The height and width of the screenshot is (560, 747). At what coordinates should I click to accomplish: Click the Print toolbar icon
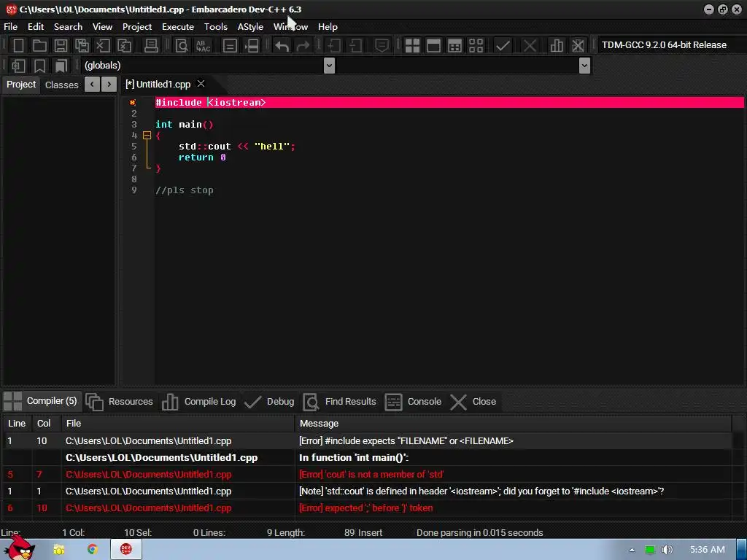(151, 46)
